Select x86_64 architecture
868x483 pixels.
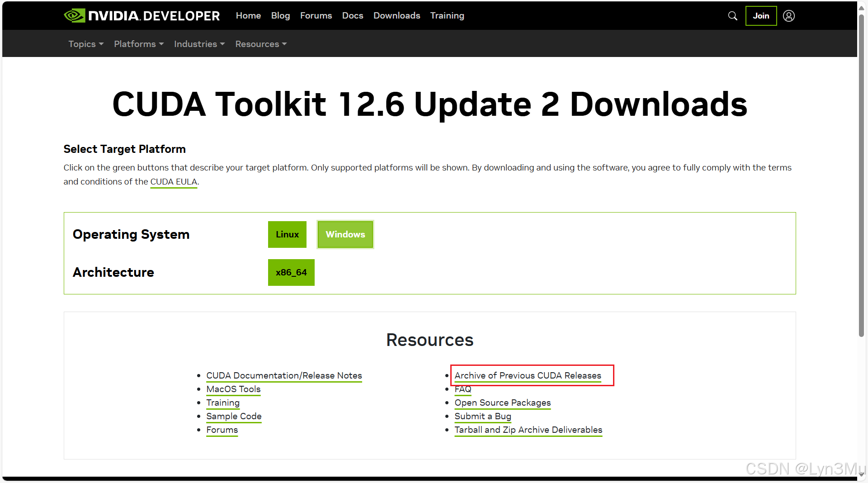291,272
